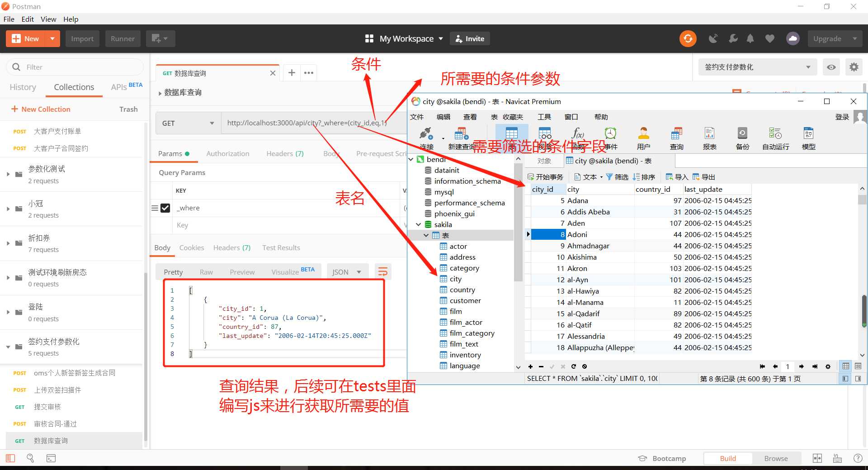Expand the 参数化测试 collection
This screenshot has width=868, height=470.
8,174
